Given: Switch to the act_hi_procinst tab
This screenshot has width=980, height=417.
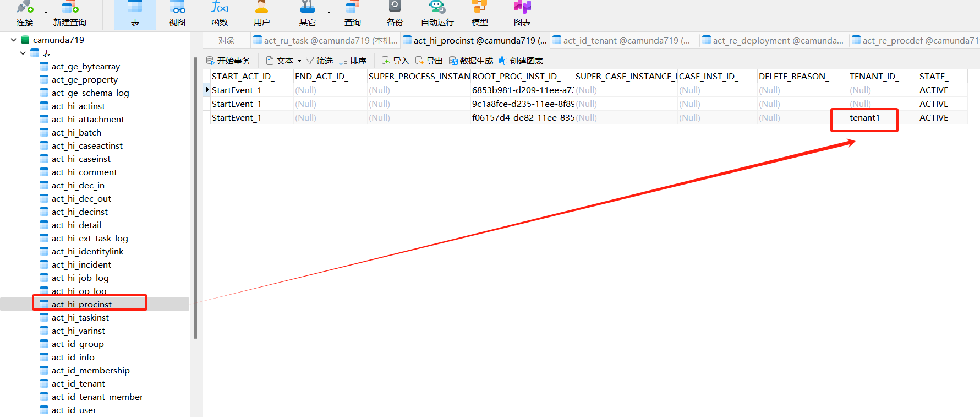Looking at the screenshot, I should (x=475, y=40).
